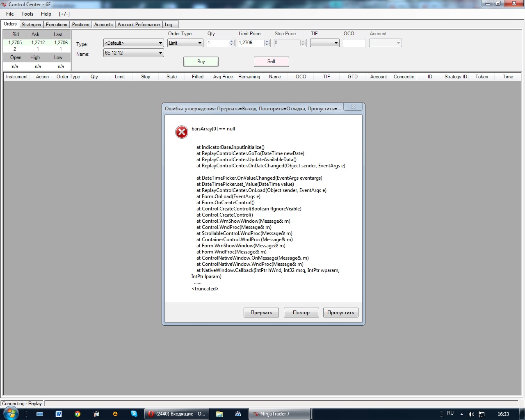Open the Windows Start menu
Image resolution: width=525 pixels, height=420 pixels.
point(11,413)
